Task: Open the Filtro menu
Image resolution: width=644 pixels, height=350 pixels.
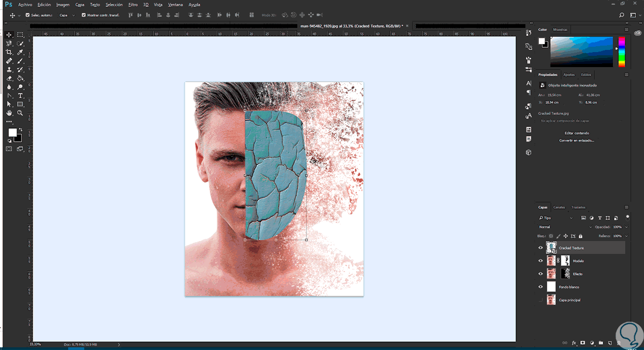Action: (x=133, y=4)
